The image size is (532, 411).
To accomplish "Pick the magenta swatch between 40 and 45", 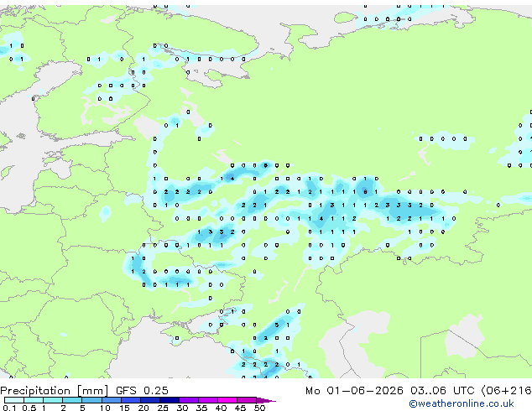I will pos(227,400).
